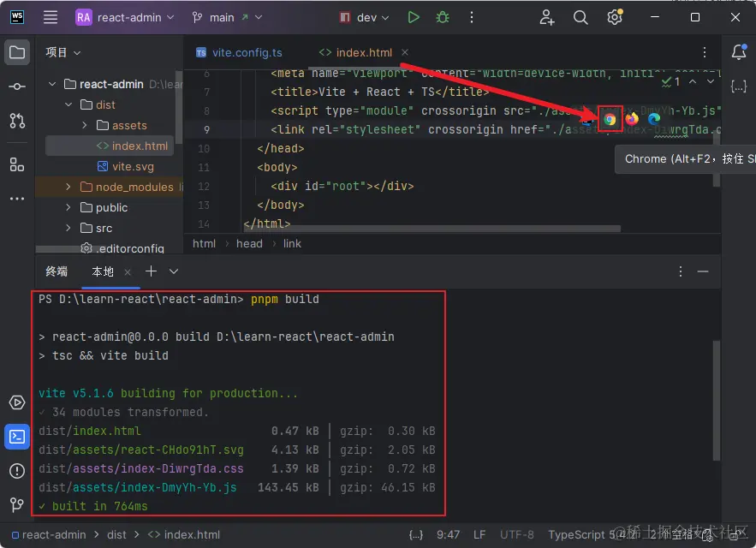
Task: Open the dev run configuration dropdown
Action: click(365, 18)
